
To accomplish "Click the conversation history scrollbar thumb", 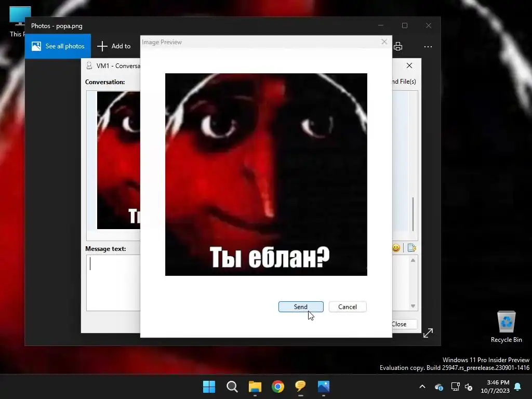I will [413, 214].
